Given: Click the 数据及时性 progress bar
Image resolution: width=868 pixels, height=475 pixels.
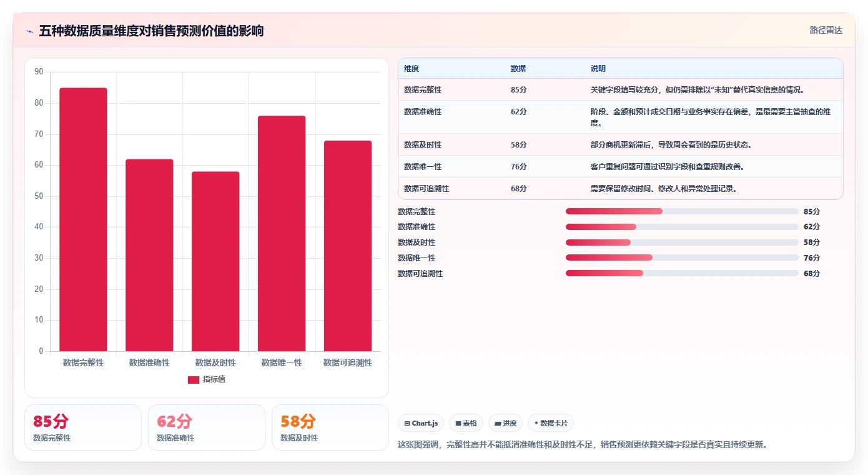Looking at the screenshot, I should 682,242.
